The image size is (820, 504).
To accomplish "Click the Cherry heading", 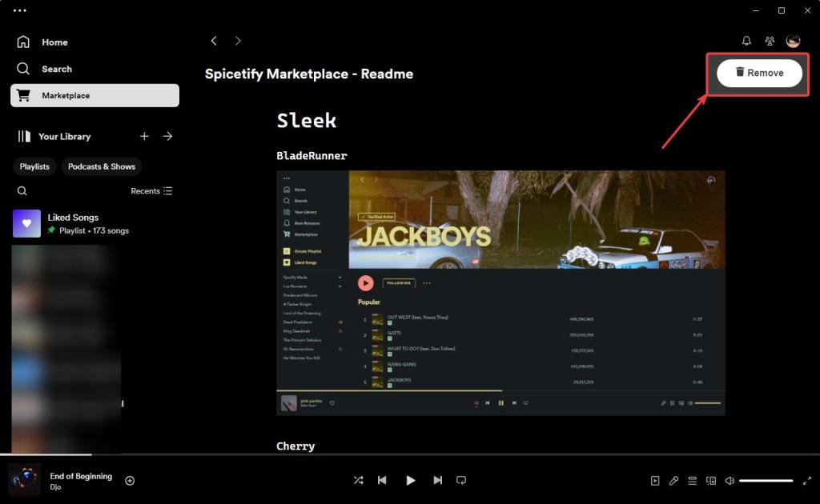I will tap(295, 446).
